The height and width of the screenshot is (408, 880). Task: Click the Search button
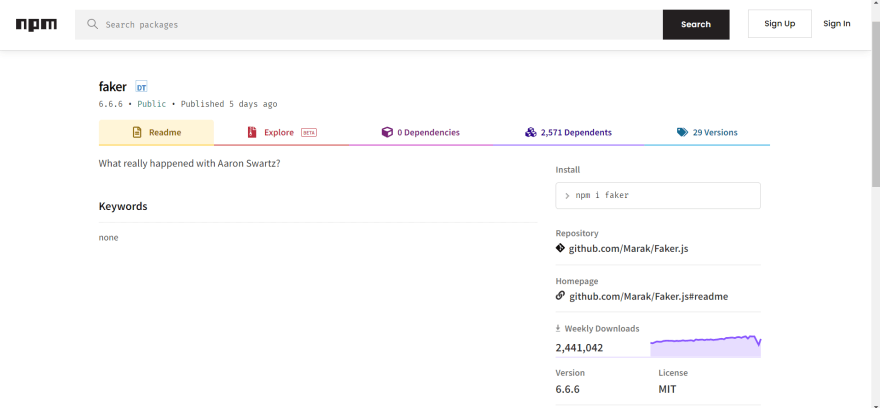click(696, 24)
